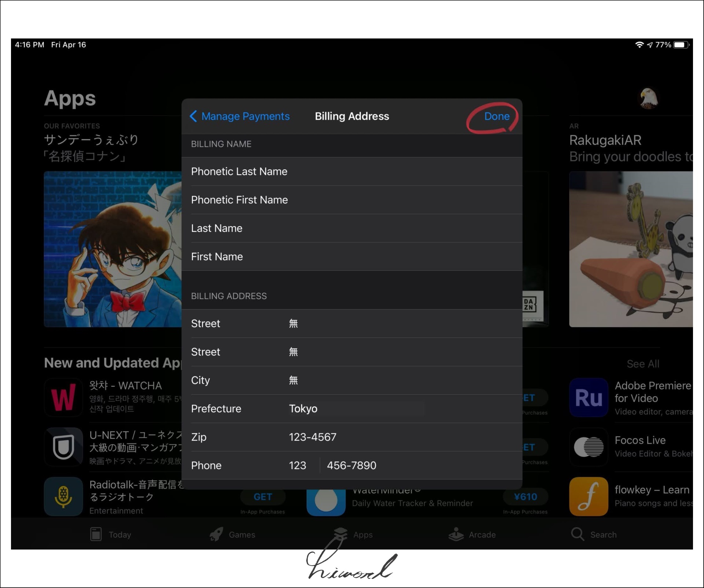
Task: Open the RakugakiAR featured banner
Action: pyautogui.click(x=631, y=249)
